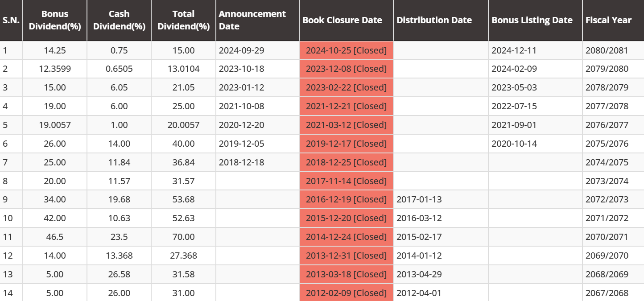Click the bonus listing date 2022-07-15

coord(514,106)
